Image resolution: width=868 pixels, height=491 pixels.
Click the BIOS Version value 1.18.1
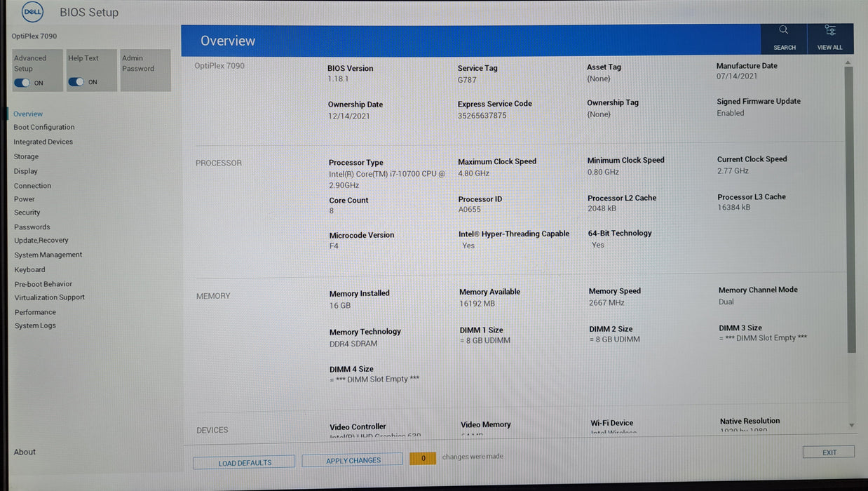tap(338, 80)
